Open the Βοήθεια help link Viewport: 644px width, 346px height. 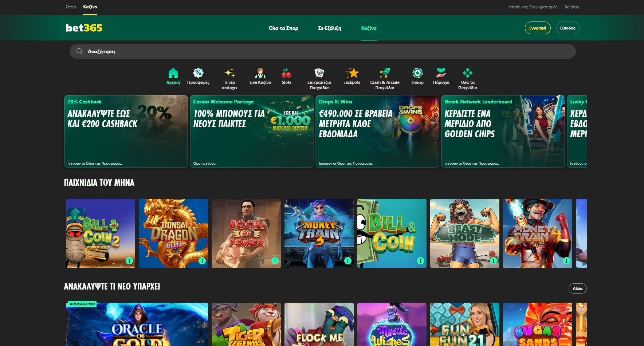(x=572, y=7)
